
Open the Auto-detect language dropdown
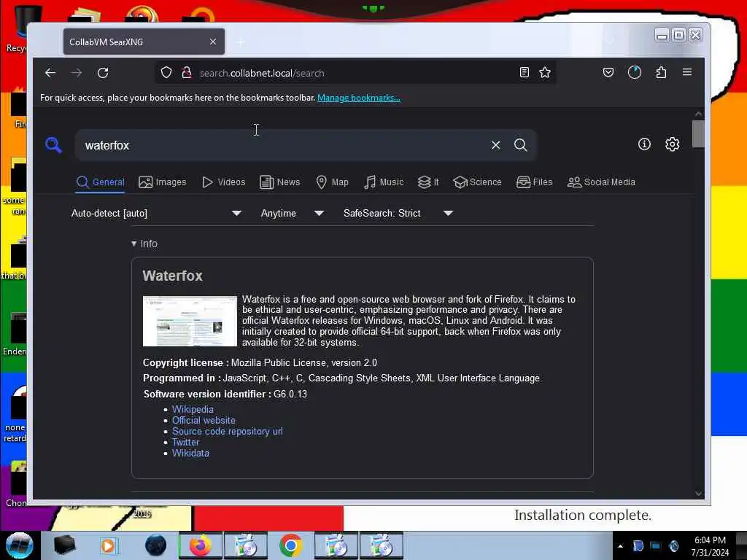(156, 214)
